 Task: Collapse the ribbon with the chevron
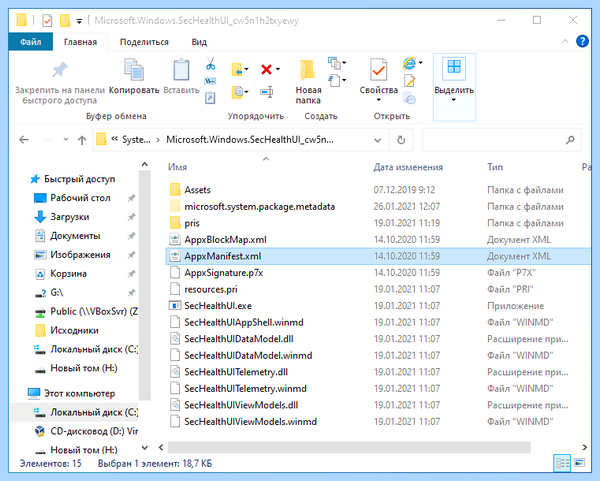pyautogui.click(x=565, y=41)
